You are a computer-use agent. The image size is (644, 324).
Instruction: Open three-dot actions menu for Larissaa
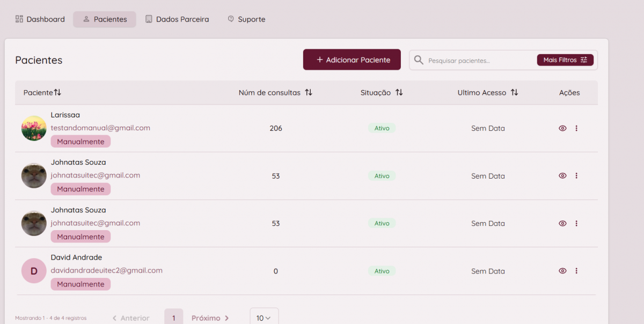coord(576,128)
